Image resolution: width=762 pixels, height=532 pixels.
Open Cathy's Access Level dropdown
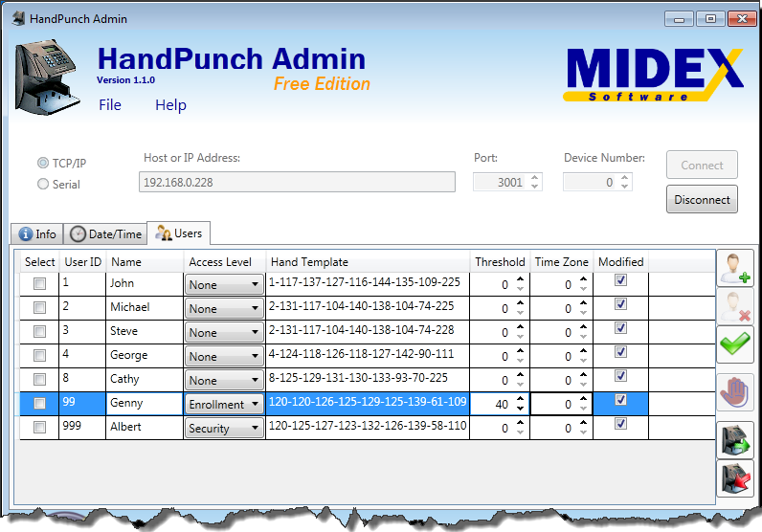(224, 380)
